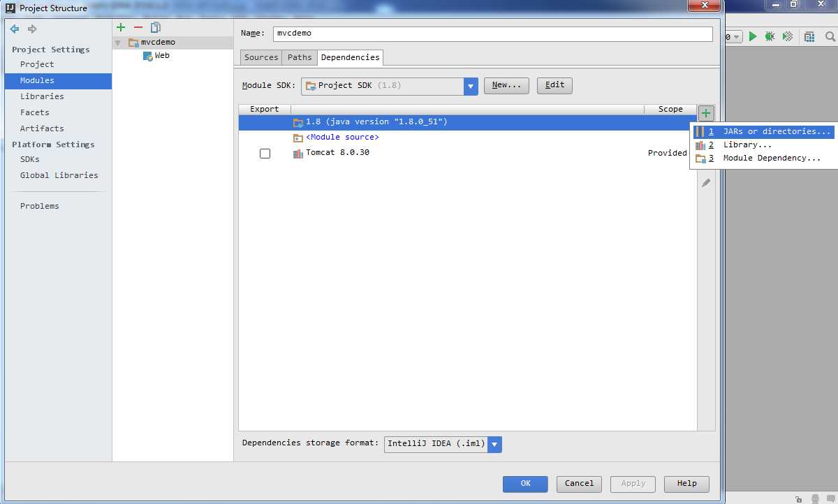Close the Project Structure dialog
This screenshot has height=504, width=838.
click(x=704, y=6)
